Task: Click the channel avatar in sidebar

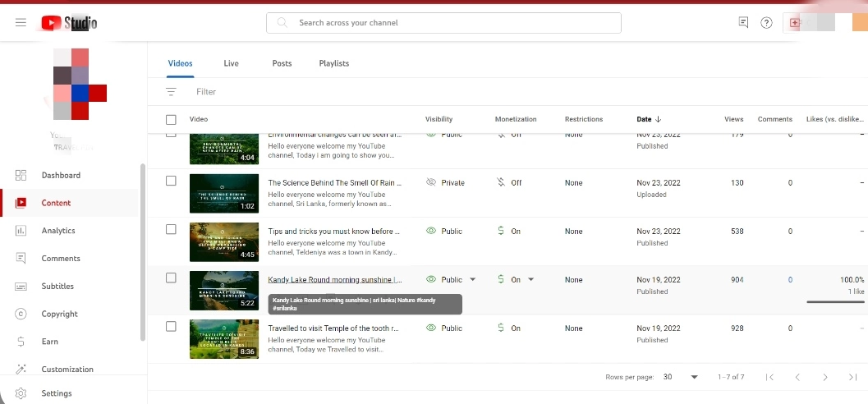Action: tap(80, 84)
